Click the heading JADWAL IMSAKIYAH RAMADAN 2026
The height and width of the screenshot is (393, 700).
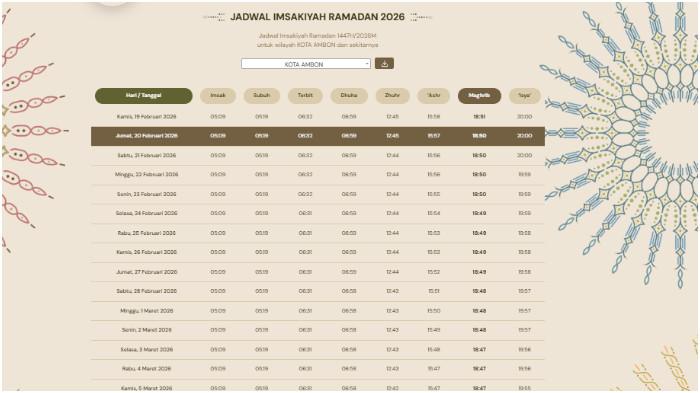coord(317,17)
